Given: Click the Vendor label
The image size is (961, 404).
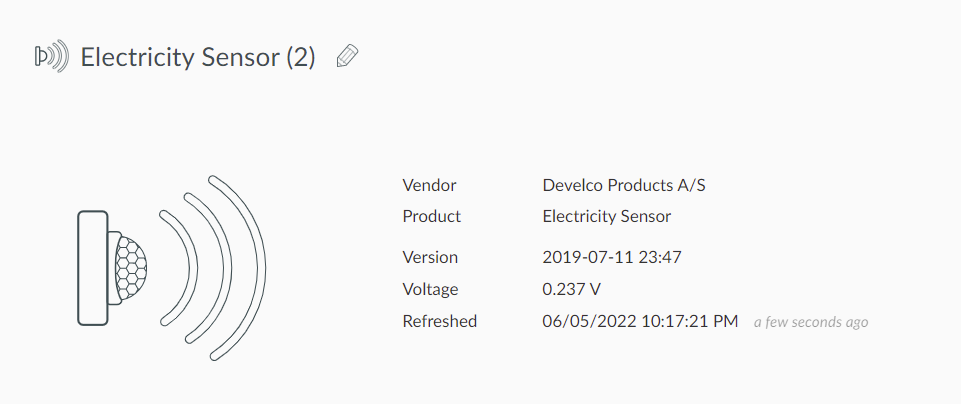Looking at the screenshot, I should click(x=429, y=185).
